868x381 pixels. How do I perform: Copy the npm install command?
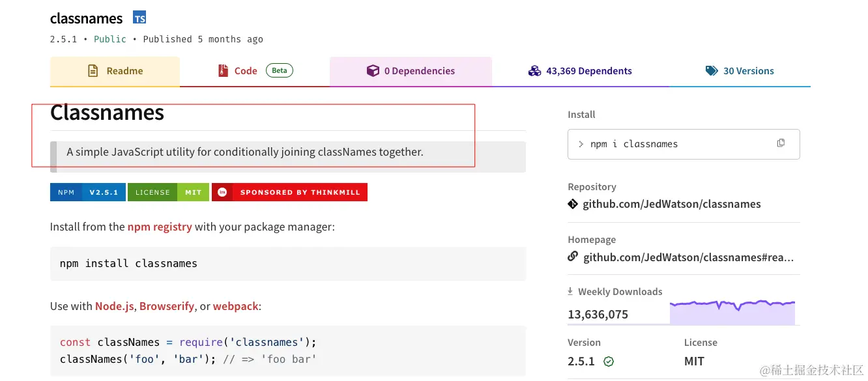click(781, 143)
